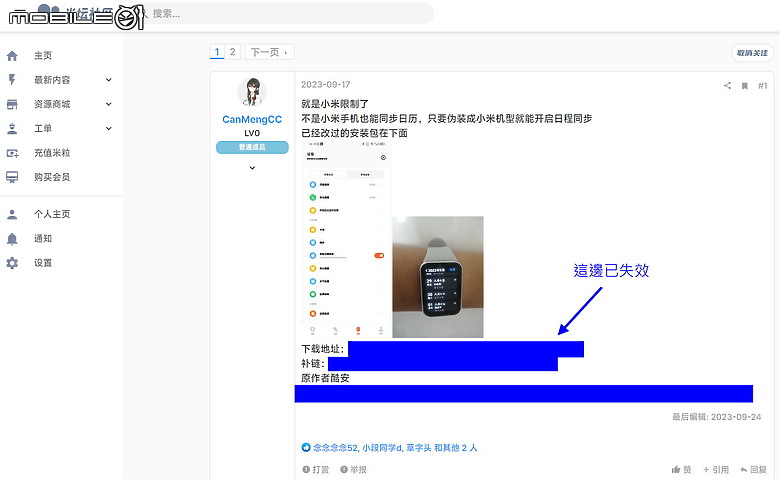The width and height of the screenshot is (780, 485).
Task: Click 打赏 tip link
Action: tap(316, 470)
